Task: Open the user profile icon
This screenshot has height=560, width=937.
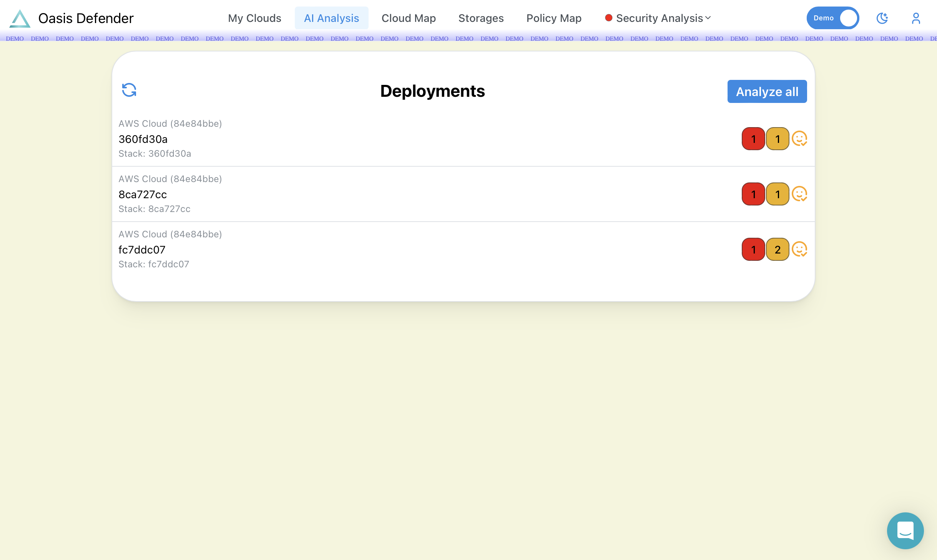Action: tap(916, 18)
